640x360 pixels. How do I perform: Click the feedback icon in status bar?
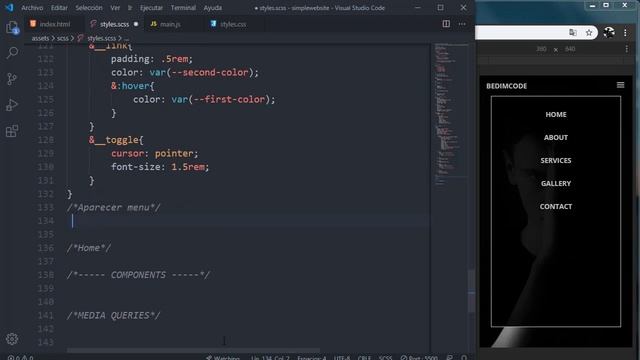[449, 357]
